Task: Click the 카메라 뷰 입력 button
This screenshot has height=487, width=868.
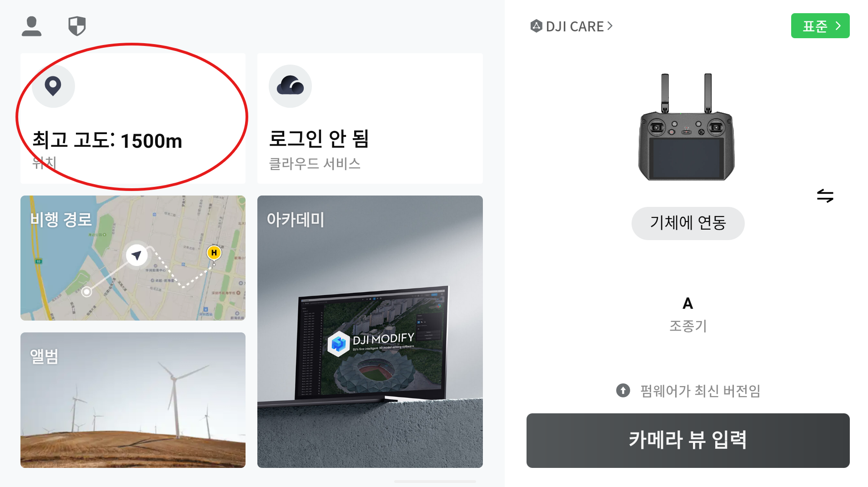Action: (x=688, y=441)
